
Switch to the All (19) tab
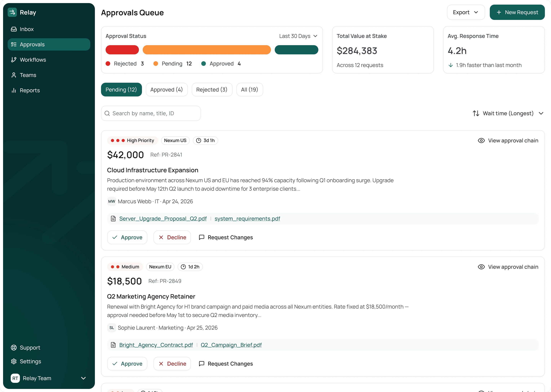point(249,90)
